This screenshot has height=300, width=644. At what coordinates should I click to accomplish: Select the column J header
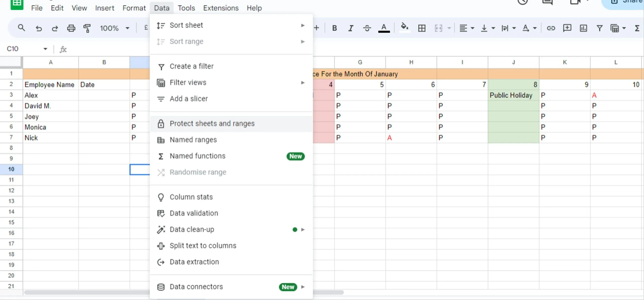click(513, 62)
